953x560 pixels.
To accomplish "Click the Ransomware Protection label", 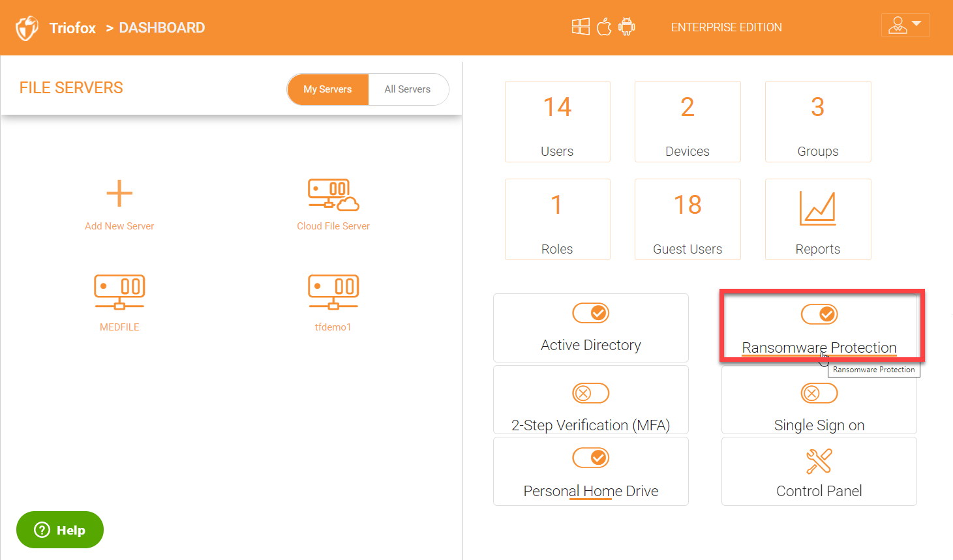I will pos(819,347).
